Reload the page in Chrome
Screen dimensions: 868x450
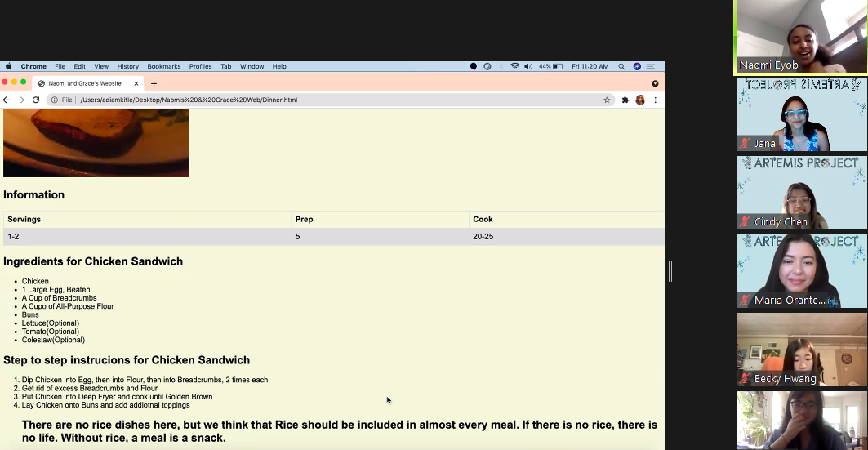click(x=36, y=100)
